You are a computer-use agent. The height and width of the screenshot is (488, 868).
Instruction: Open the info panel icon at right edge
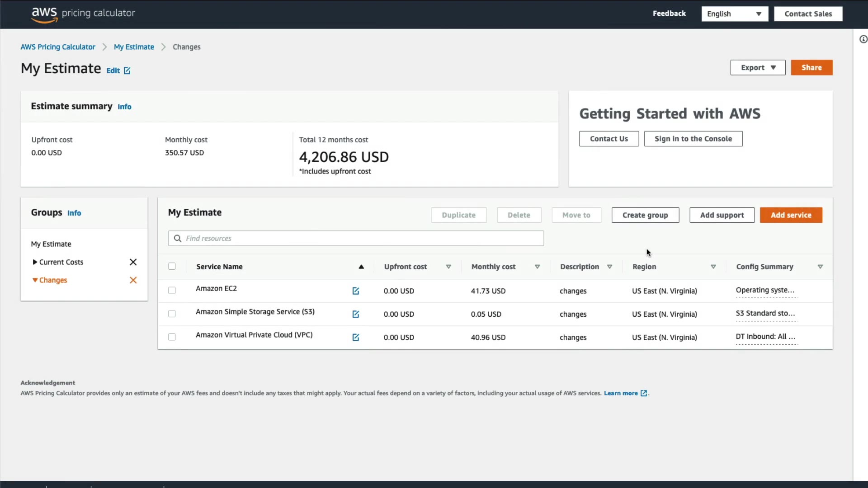863,39
